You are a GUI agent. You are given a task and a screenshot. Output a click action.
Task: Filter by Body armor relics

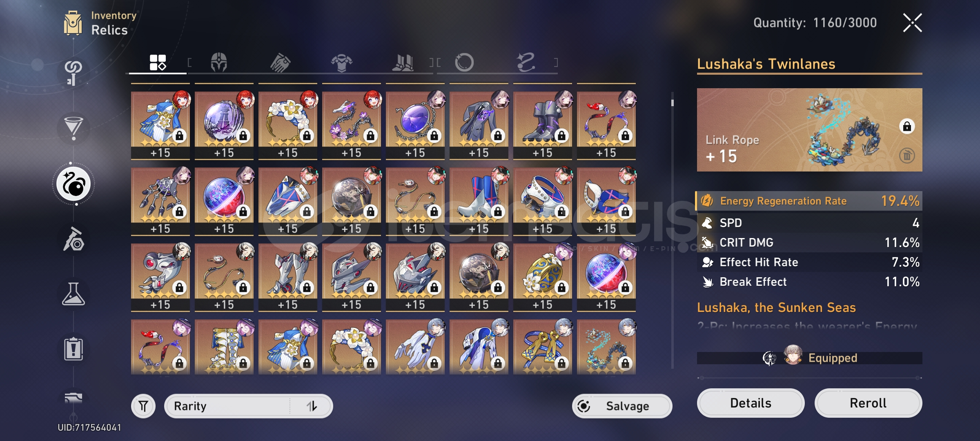(341, 62)
